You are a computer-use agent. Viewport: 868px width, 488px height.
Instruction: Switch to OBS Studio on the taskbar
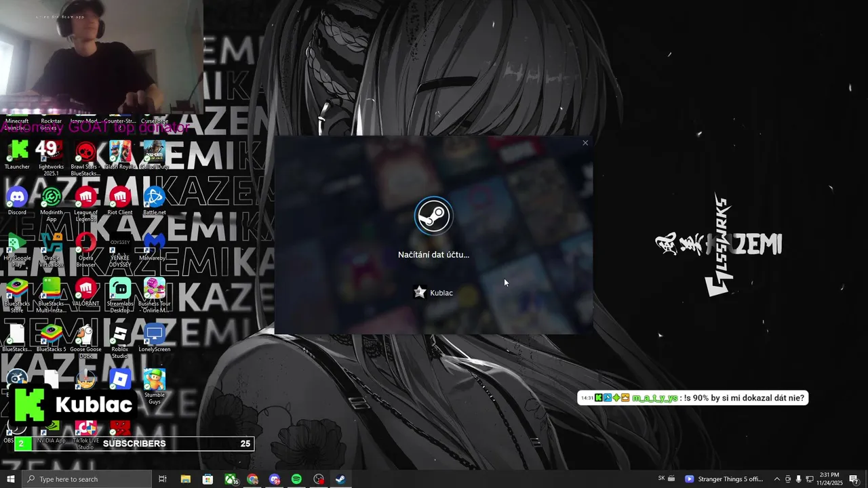[x=319, y=479]
